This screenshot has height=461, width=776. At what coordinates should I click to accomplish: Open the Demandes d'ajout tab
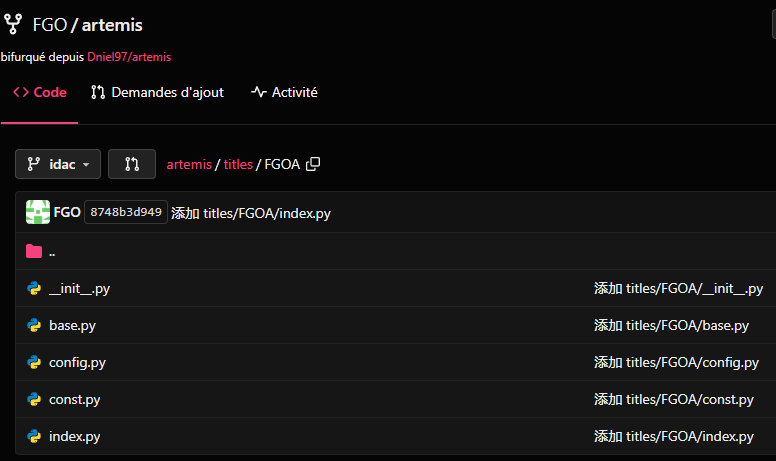click(x=157, y=92)
